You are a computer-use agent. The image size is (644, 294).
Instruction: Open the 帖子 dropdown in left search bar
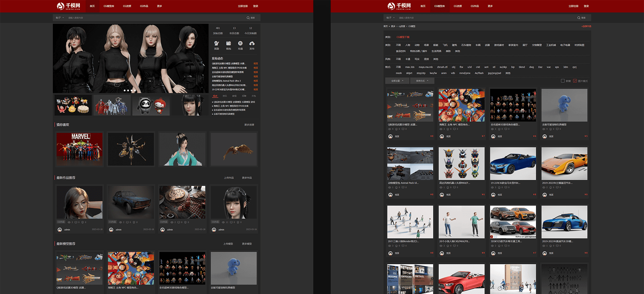(x=60, y=18)
